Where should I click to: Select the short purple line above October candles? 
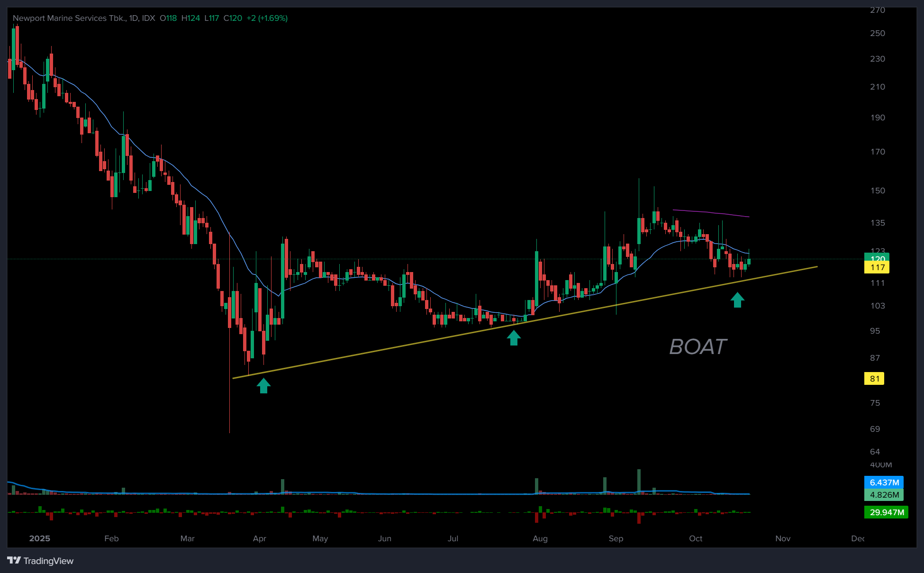[x=711, y=213]
